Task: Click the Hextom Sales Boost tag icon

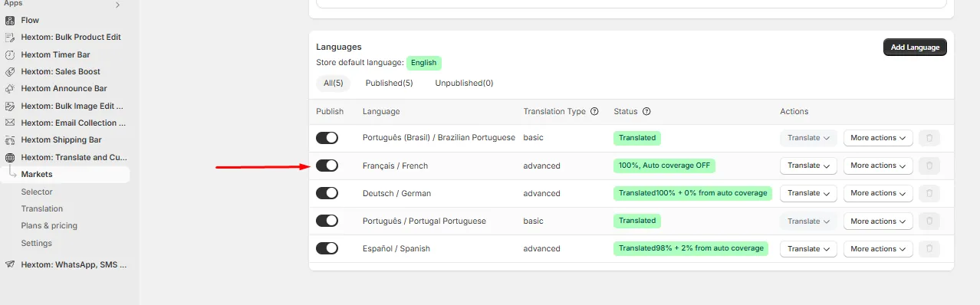Action: pyautogui.click(x=10, y=71)
